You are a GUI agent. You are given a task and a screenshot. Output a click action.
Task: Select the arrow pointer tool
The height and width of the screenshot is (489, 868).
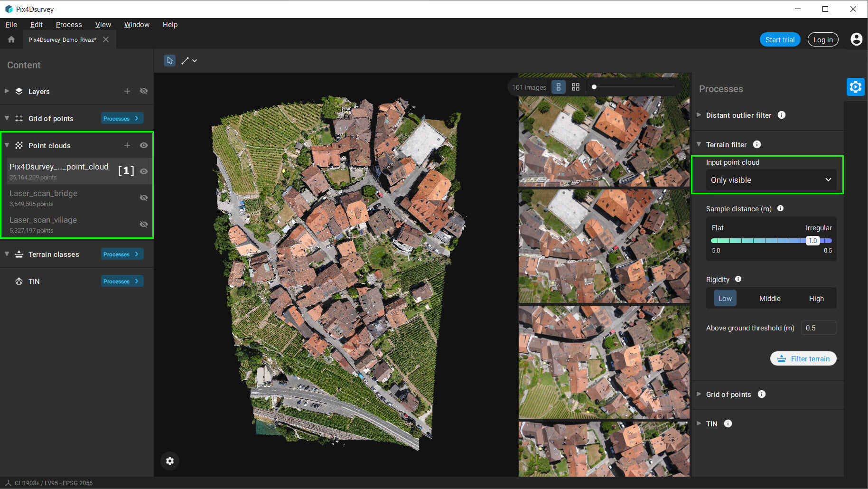[169, 61]
